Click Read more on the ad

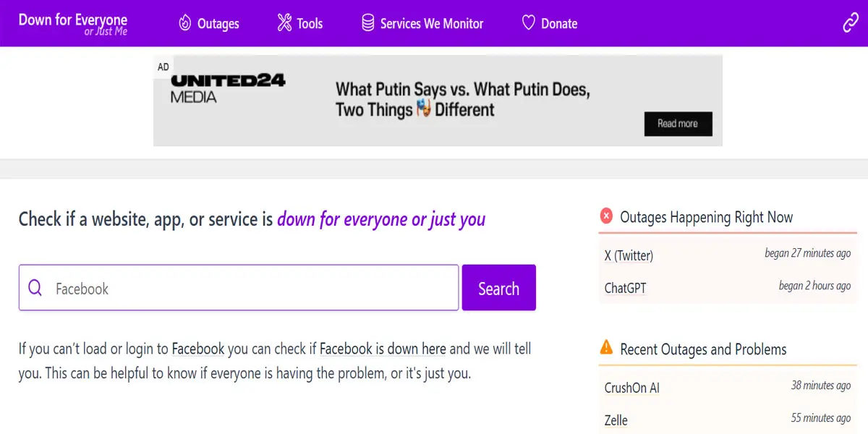(678, 124)
